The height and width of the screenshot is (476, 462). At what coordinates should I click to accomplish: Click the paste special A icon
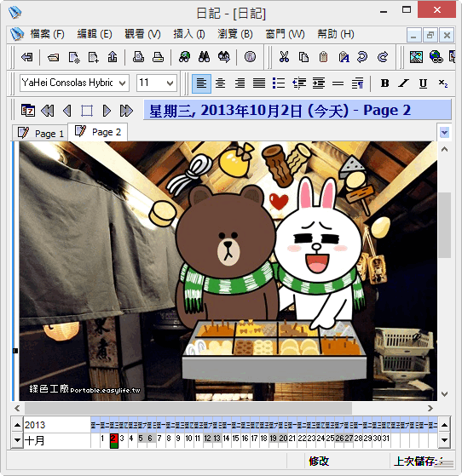pos(344,57)
